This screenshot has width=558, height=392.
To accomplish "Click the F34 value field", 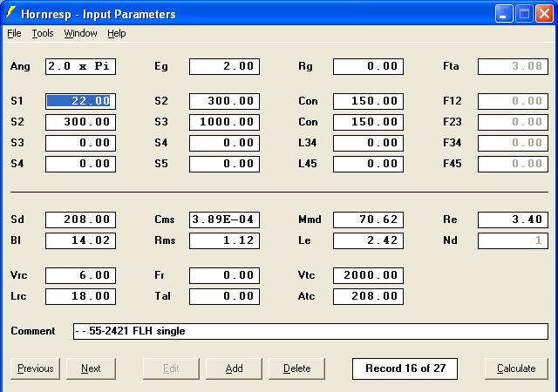I will tap(513, 143).
